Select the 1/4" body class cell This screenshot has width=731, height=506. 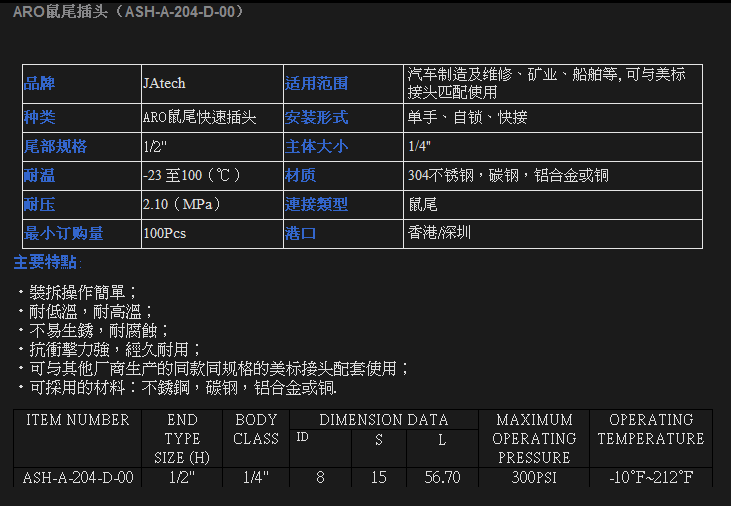coord(256,478)
